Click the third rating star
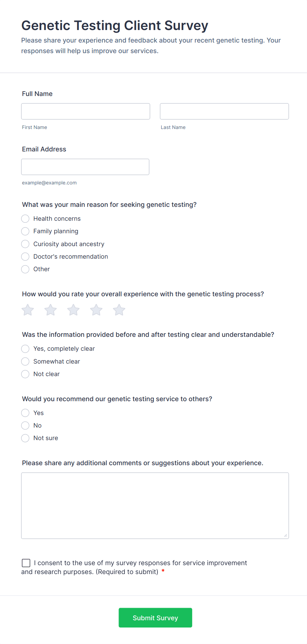The image size is (307, 644). (73, 310)
